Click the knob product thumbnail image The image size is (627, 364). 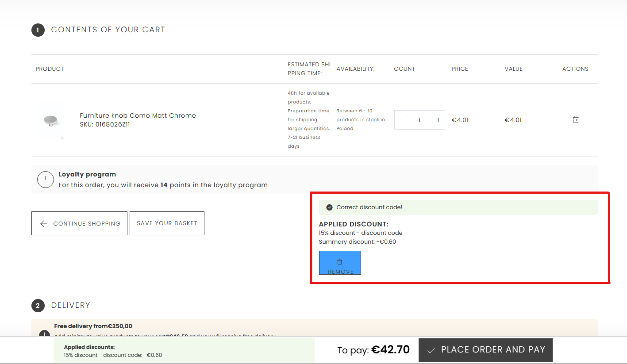click(50, 120)
